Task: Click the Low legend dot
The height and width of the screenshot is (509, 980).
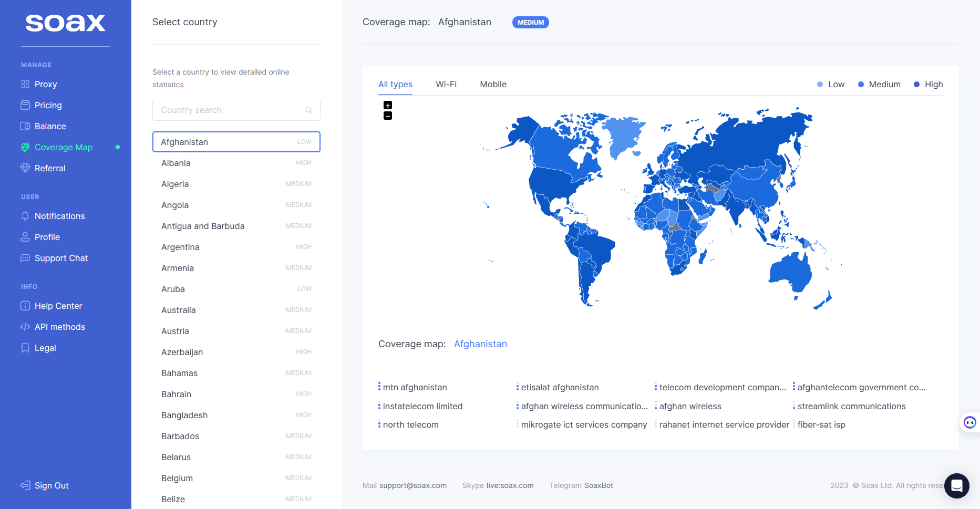Action: click(x=820, y=84)
